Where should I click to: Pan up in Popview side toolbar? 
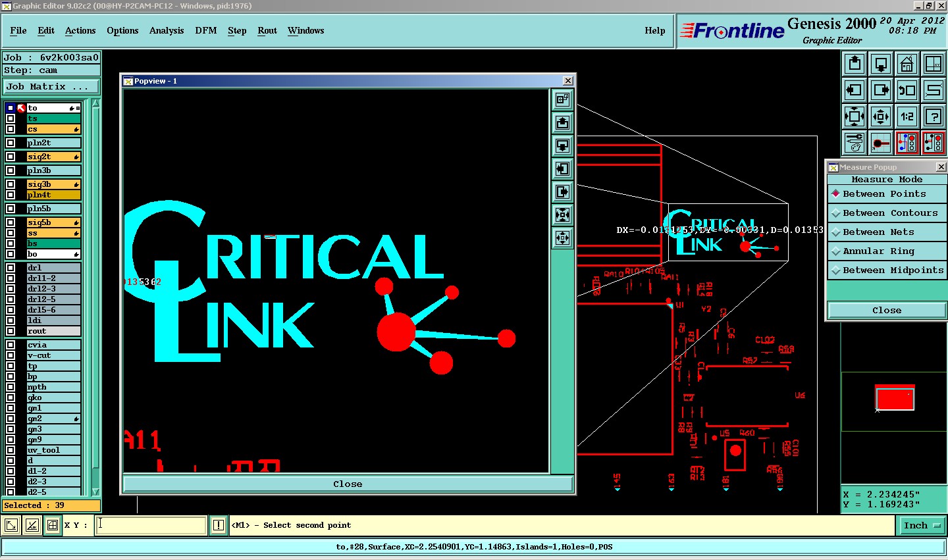click(x=562, y=122)
